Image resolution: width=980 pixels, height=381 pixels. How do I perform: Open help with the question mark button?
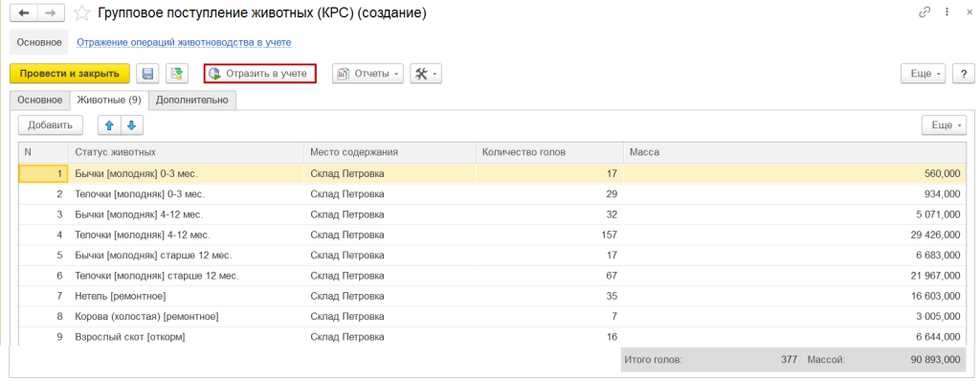coord(963,73)
